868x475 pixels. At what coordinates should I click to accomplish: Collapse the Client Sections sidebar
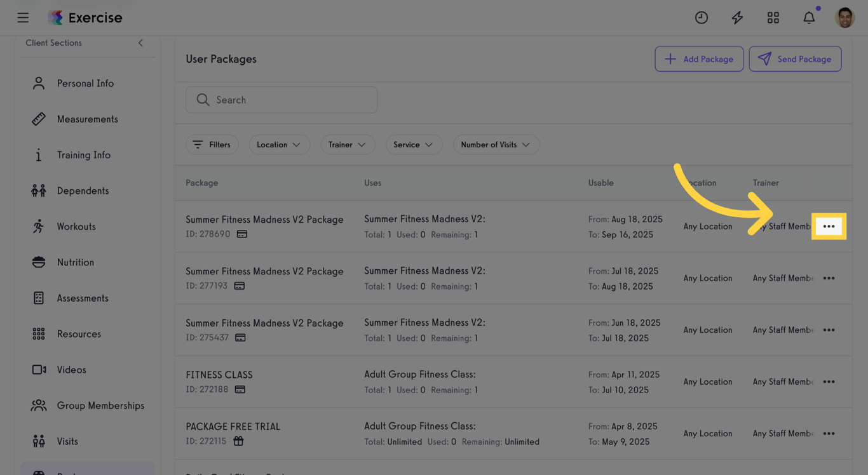tap(140, 43)
